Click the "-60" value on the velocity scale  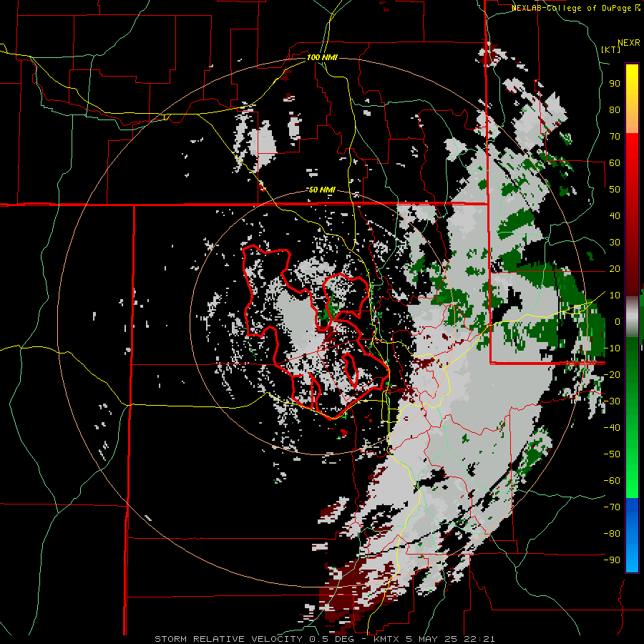[x=612, y=481]
